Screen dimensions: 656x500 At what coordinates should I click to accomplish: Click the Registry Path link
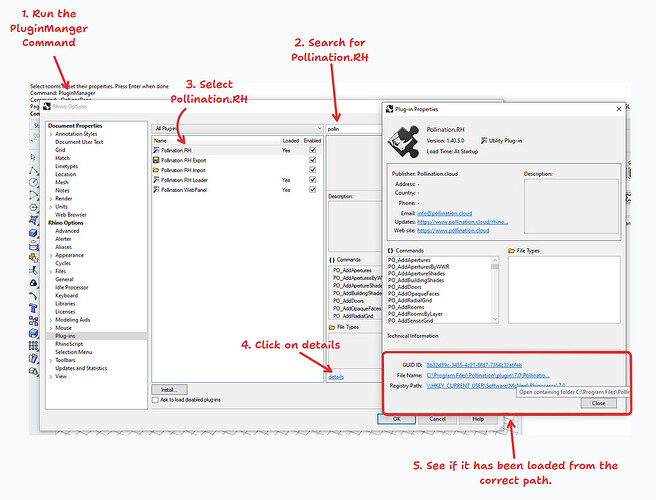point(496,385)
